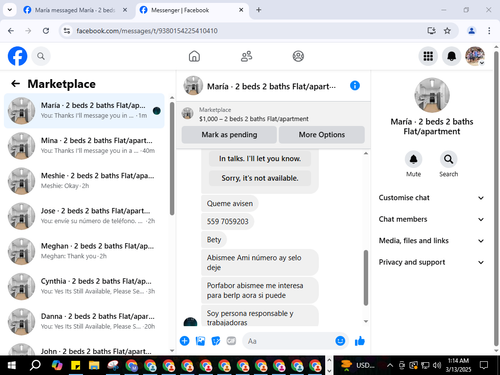Click the Facebook search magnifier icon
The width and height of the screenshot is (500, 375).
click(x=41, y=56)
